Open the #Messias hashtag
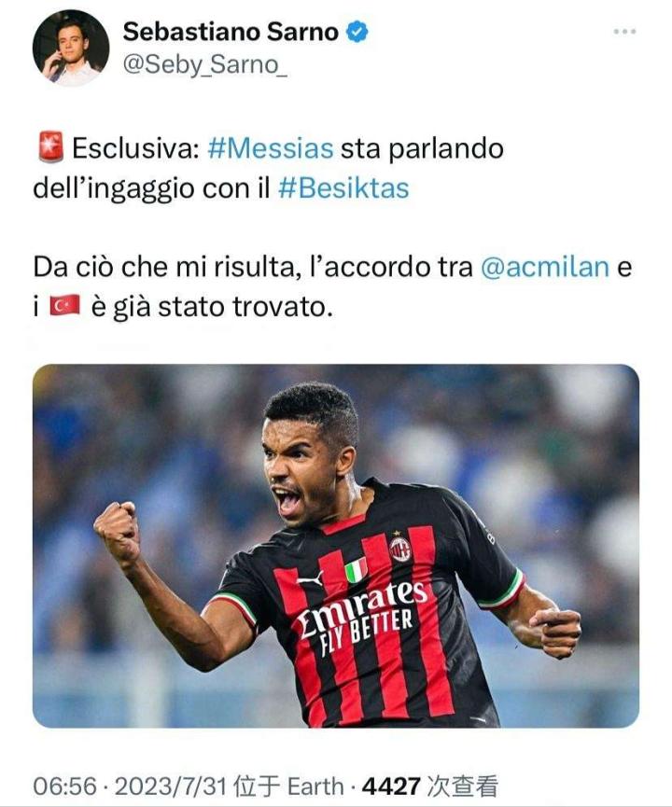 [x=271, y=148]
